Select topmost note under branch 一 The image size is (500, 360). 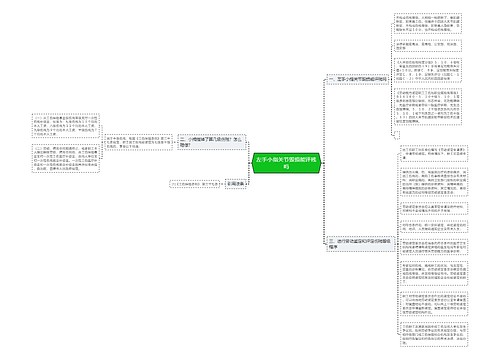(428, 23)
